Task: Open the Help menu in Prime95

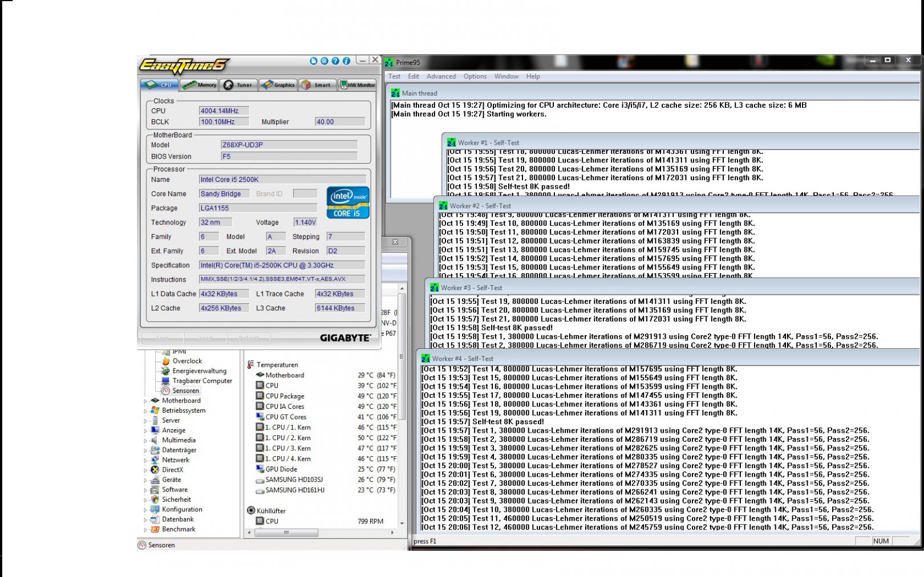Action: coord(533,76)
